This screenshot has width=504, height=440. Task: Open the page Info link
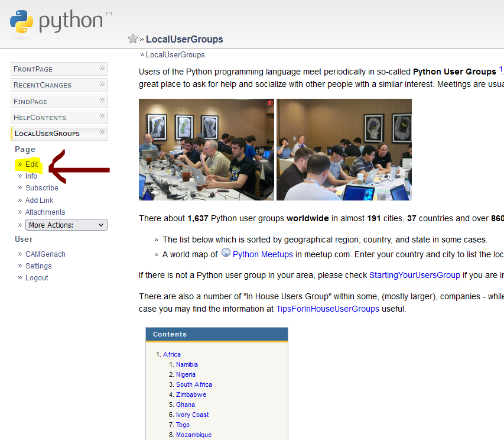31,176
